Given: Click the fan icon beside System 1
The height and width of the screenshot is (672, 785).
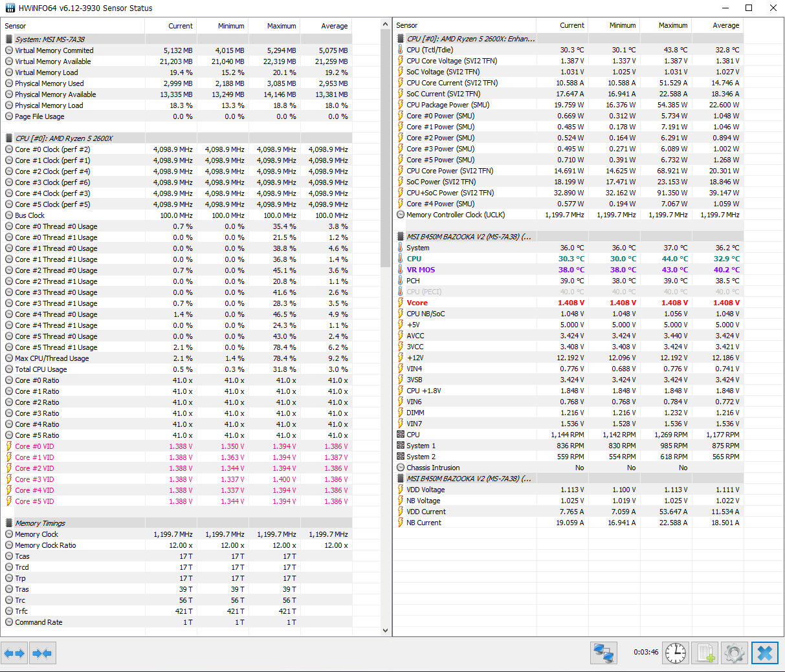Looking at the screenshot, I should point(401,446).
